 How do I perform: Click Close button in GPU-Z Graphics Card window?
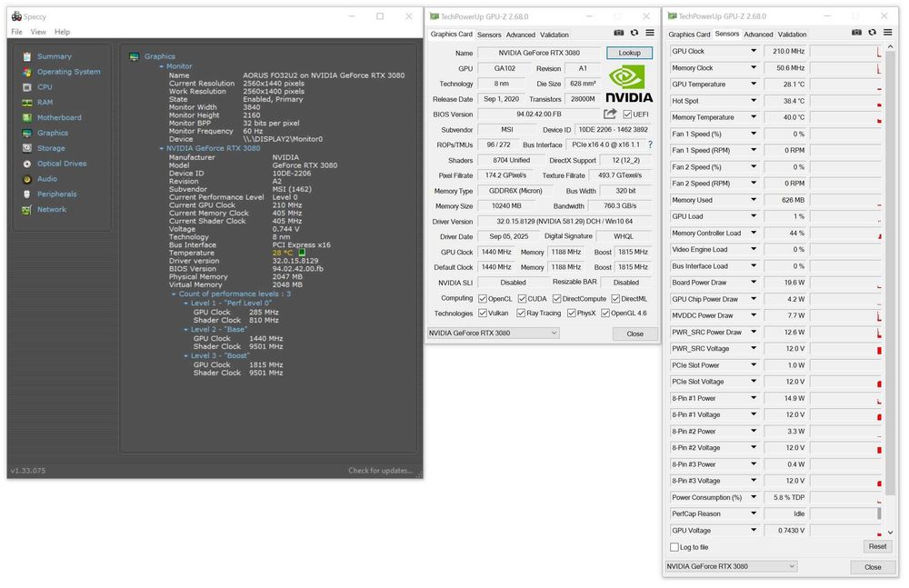click(x=634, y=334)
